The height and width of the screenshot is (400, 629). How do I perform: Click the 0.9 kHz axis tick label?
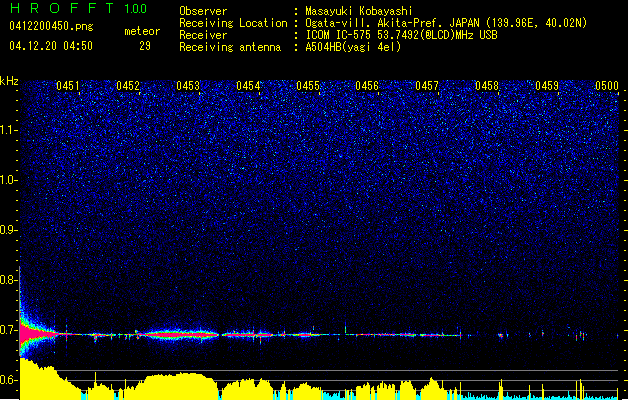(8, 230)
